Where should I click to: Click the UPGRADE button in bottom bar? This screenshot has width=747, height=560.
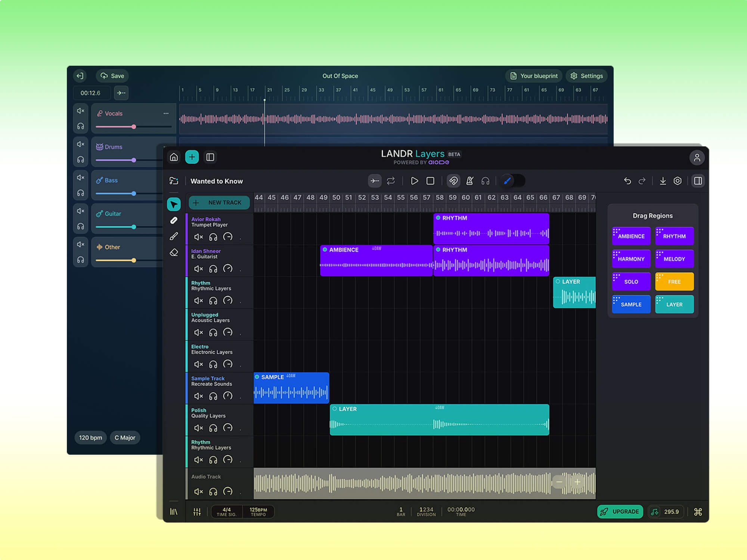620,511
